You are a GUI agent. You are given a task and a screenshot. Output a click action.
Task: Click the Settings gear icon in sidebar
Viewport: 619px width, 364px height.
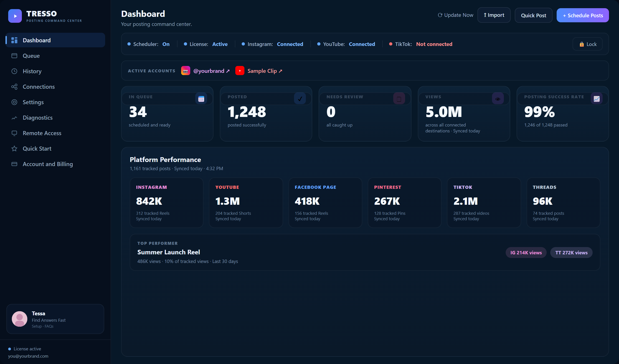(x=15, y=102)
